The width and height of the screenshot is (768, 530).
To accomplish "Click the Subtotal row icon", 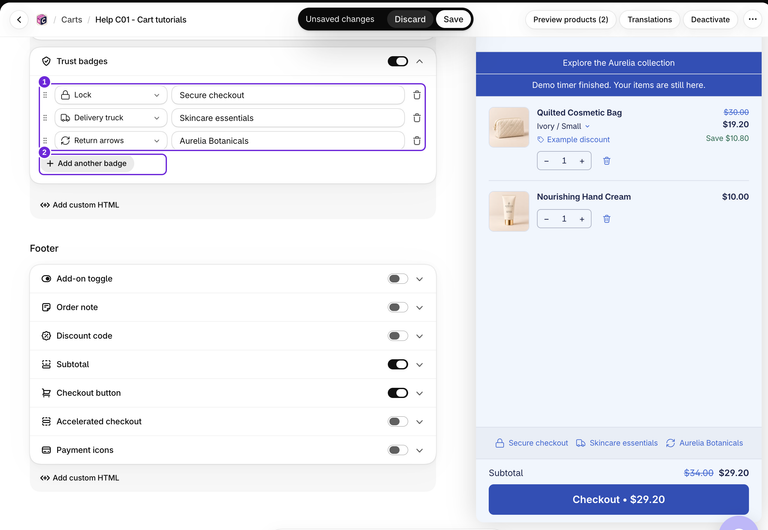I will tap(46, 364).
